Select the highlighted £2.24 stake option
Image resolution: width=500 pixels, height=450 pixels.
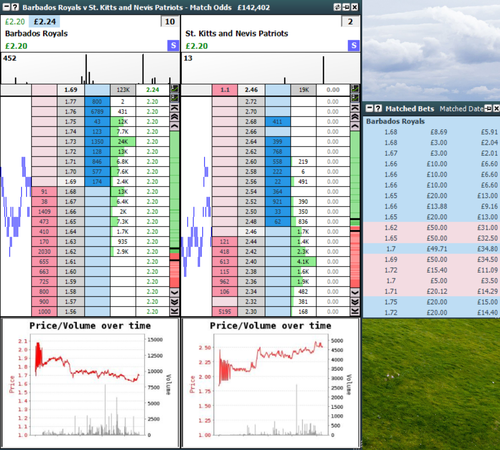44,22
